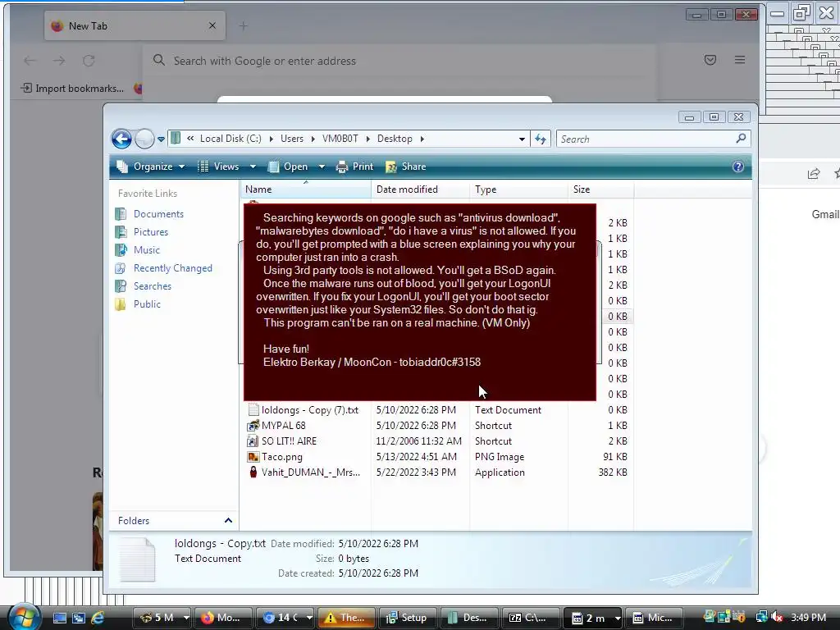Open the Firefox hamburger menu
Image resolution: width=840 pixels, height=630 pixels.
click(x=740, y=60)
